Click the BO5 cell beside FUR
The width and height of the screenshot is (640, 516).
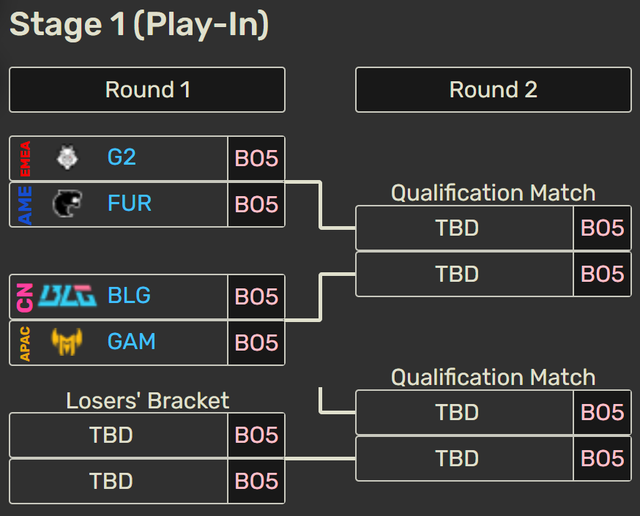pyautogui.click(x=256, y=204)
